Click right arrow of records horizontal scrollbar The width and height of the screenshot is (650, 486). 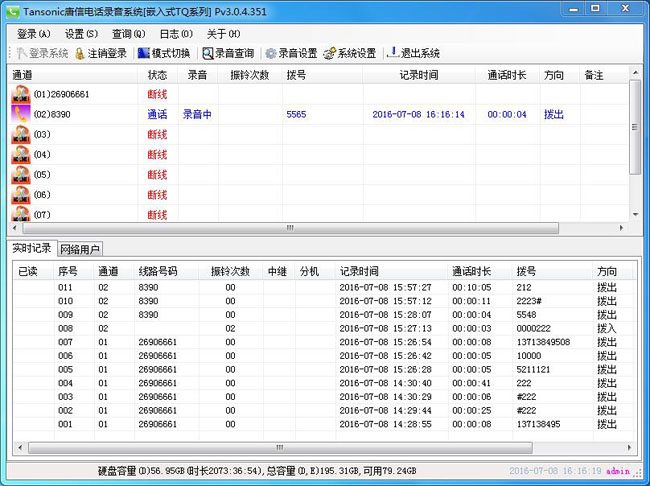[x=630, y=447]
